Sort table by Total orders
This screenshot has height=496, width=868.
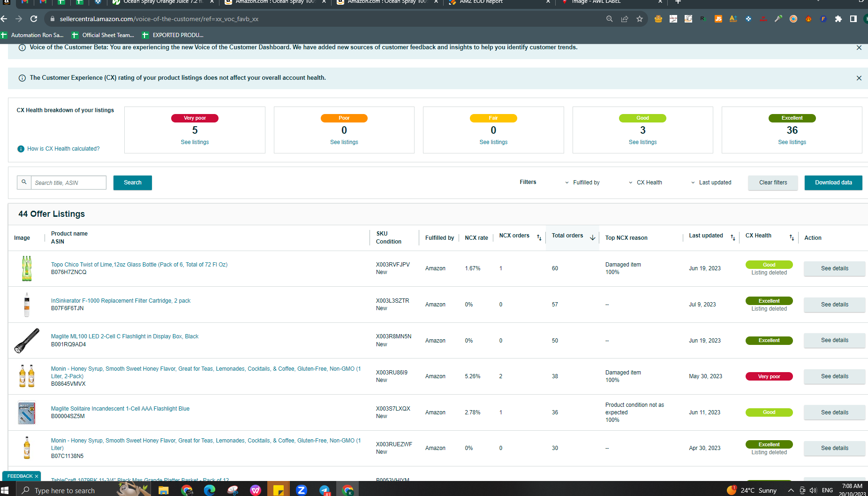coord(593,237)
